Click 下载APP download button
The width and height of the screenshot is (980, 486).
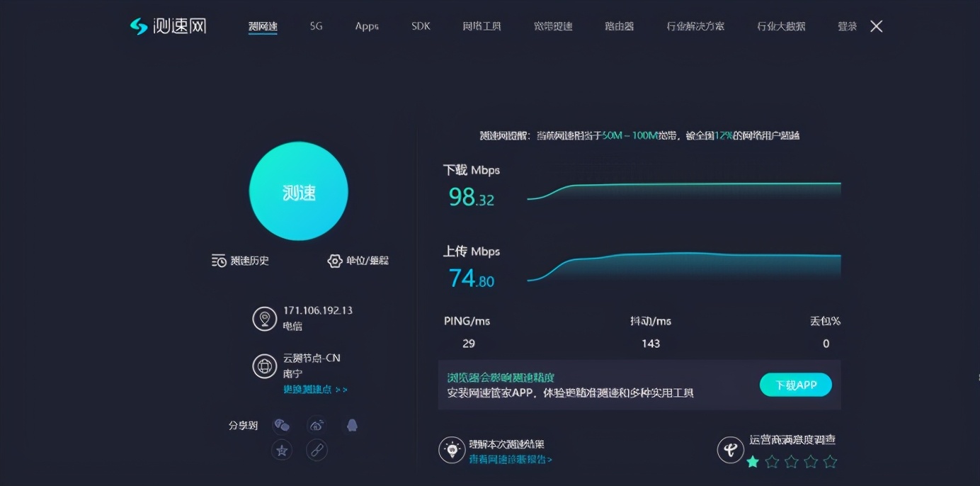796,385
